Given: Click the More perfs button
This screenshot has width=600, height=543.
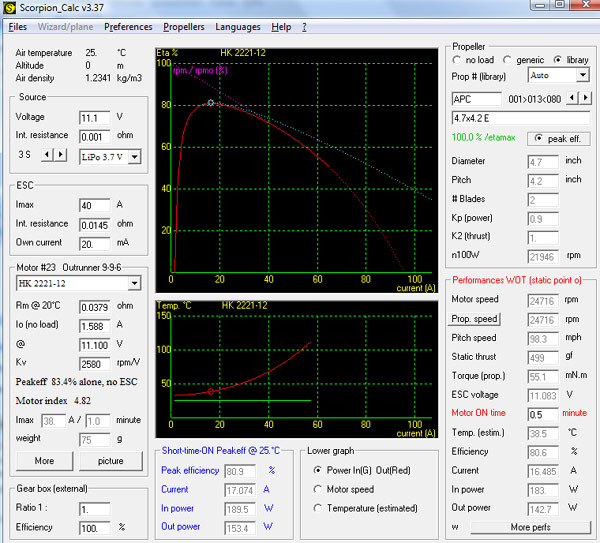Looking at the screenshot, I should tap(531, 527).
